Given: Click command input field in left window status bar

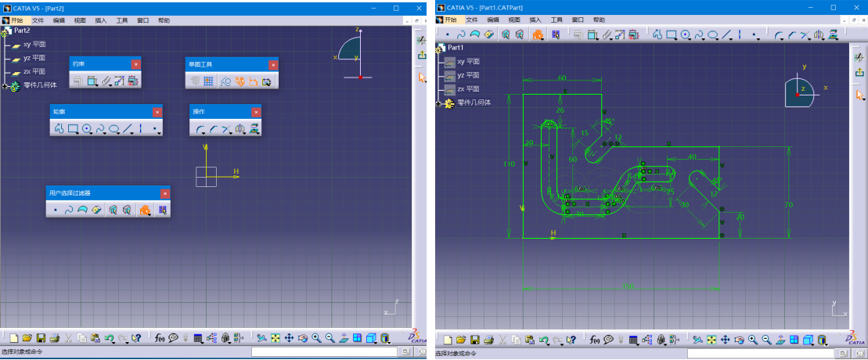Looking at the screenshot, I should point(324,351).
